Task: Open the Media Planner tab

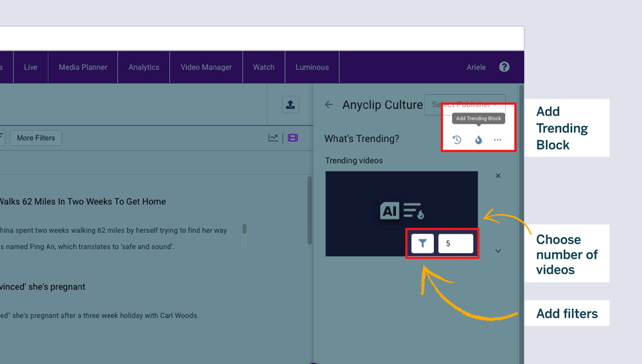Action: [83, 67]
